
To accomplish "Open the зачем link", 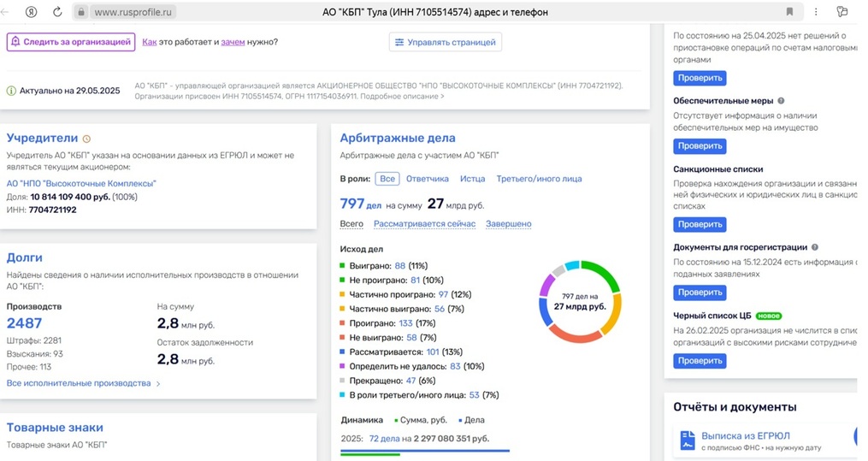I will click(x=233, y=42).
